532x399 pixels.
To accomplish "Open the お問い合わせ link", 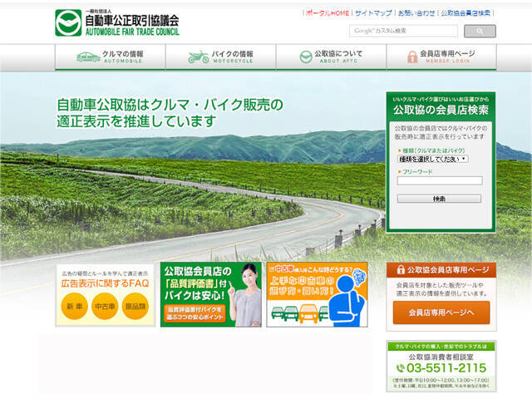I will tap(416, 13).
